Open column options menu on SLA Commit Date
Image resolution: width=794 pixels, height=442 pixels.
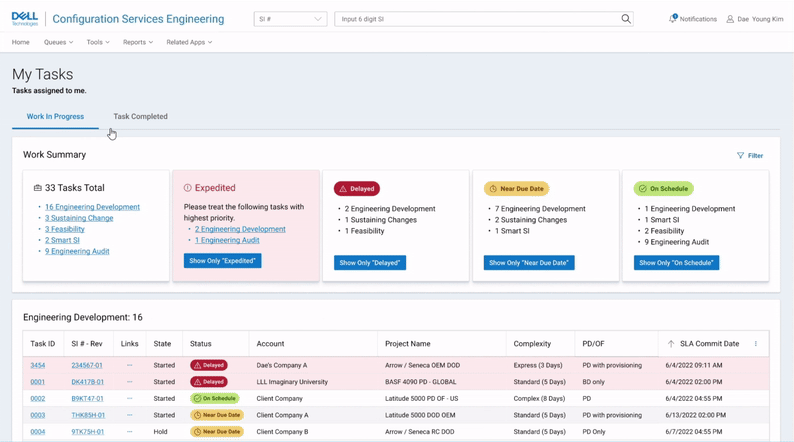tap(756, 344)
